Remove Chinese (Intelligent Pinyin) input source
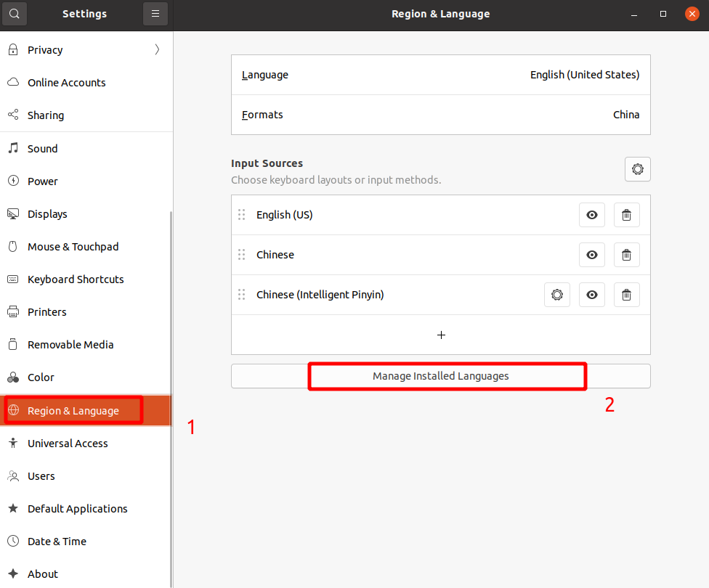This screenshot has width=709, height=588. 626,295
